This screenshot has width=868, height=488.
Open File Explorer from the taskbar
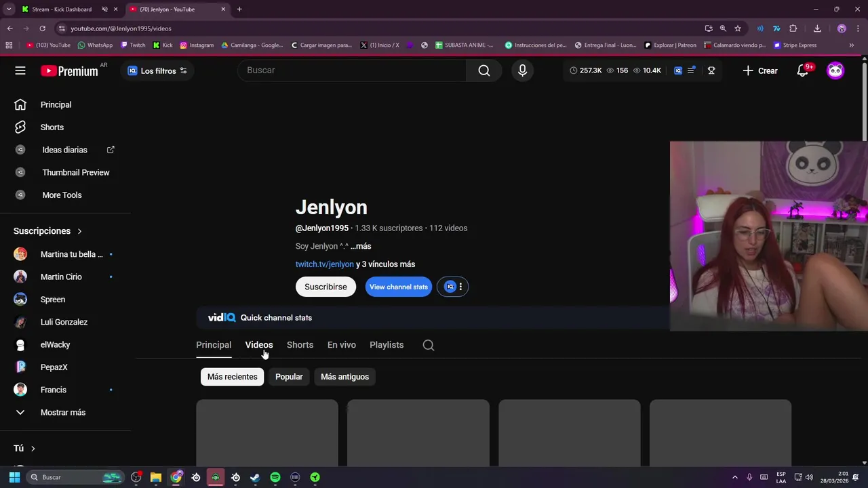156,477
